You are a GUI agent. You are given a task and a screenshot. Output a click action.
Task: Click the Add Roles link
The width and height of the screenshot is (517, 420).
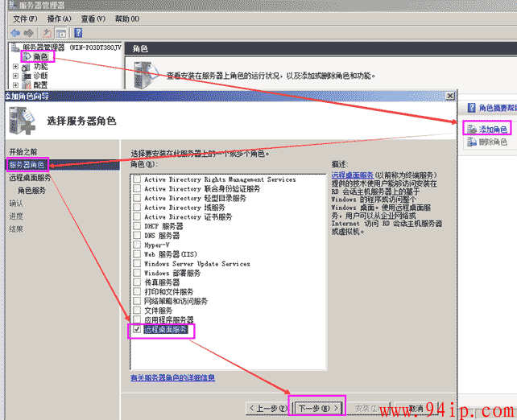click(493, 130)
